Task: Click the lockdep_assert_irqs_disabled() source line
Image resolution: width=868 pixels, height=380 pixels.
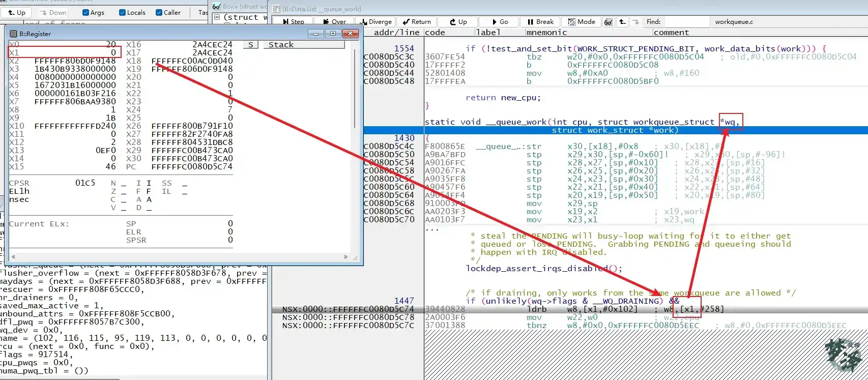Action: (x=544, y=268)
